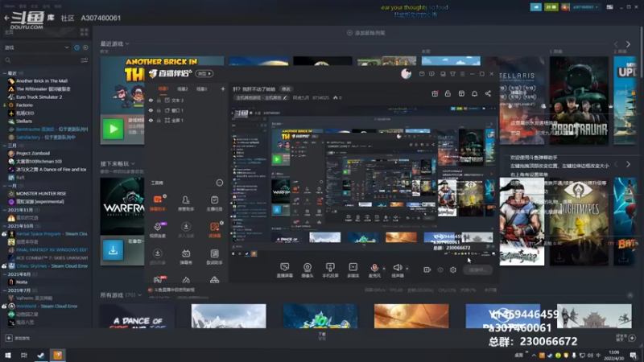
Task: Click the edit title button
Action: [x=286, y=89]
